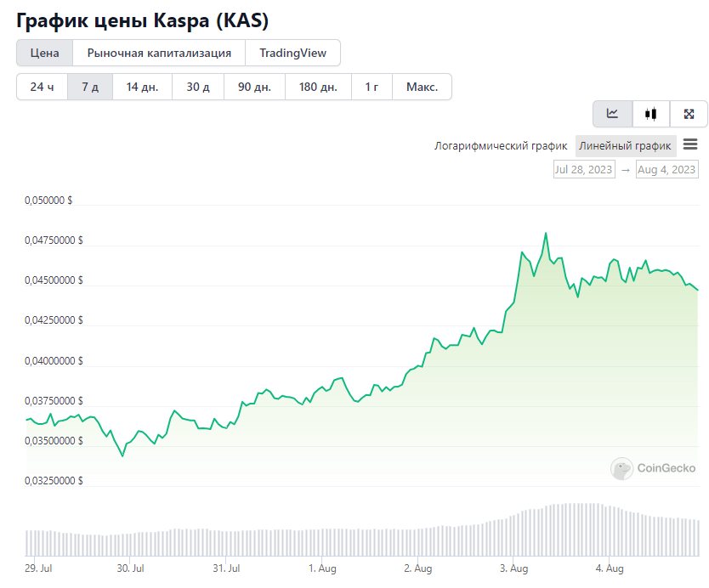Enable Логарифмический график scale
This screenshot has width=709, height=588.
click(x=501, y=146)
